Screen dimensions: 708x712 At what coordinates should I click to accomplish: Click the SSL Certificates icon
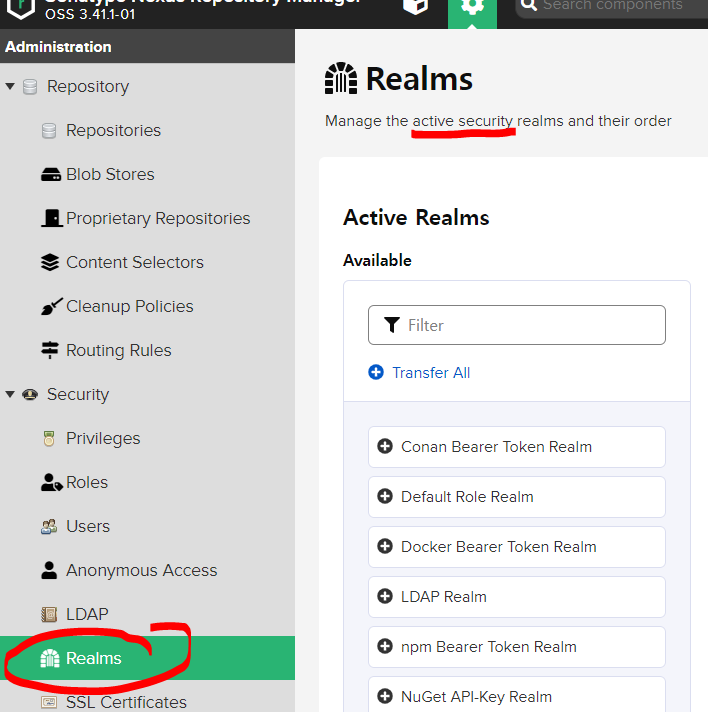click(49, 702)
